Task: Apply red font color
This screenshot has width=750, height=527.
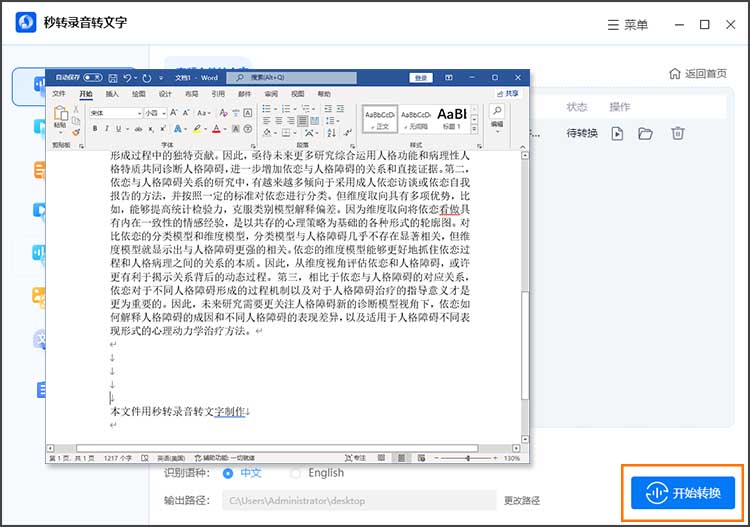Action: pos(216,129)
